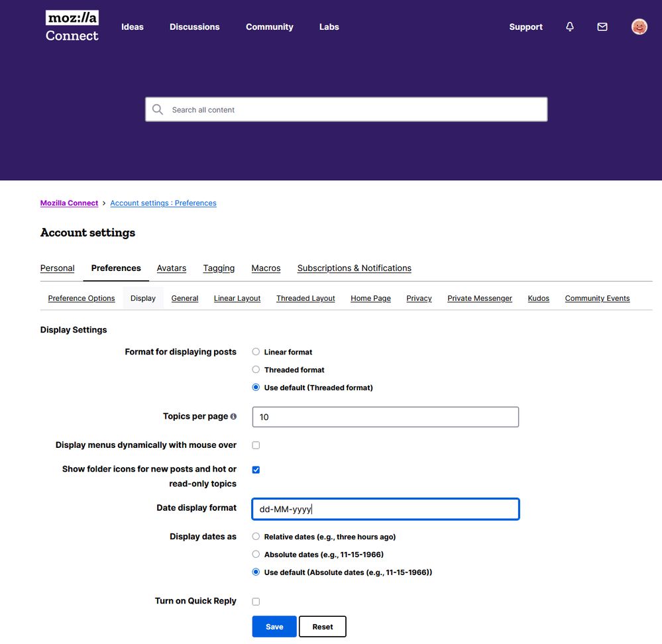The image size is (662, 644).
Task: Click the Topics per page input field
Action: (385, 417)
